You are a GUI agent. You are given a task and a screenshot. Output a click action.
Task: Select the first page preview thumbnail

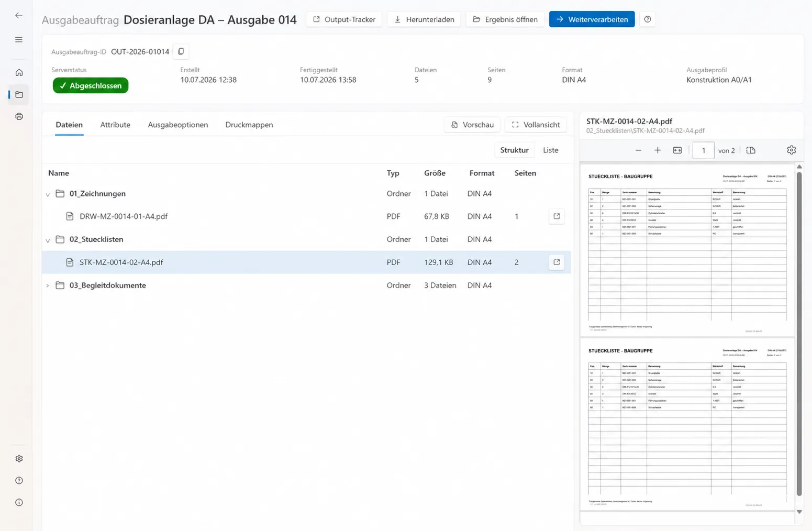(687, 250)
